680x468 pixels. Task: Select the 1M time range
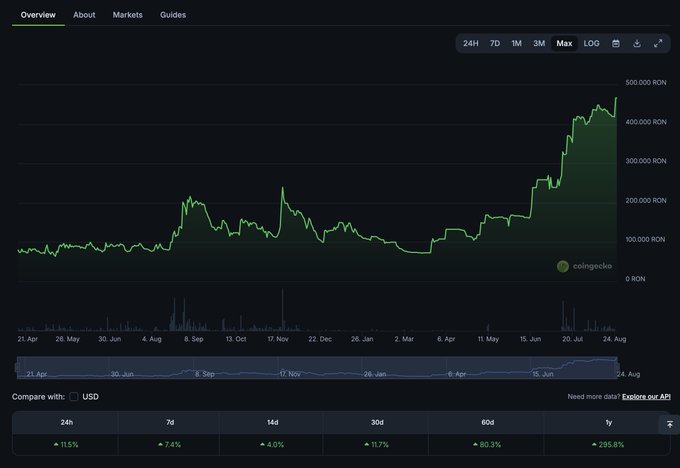point(517,43)
